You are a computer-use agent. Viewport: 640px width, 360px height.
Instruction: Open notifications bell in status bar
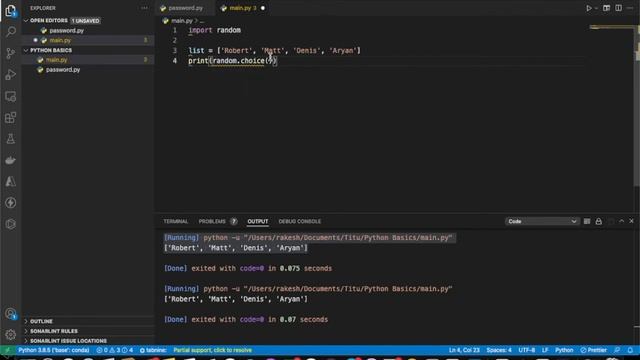630,350
